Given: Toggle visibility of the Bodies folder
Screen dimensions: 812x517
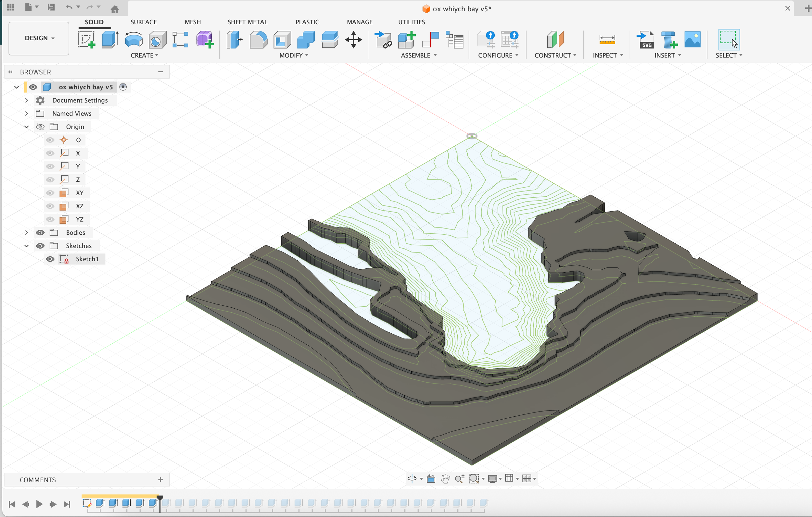Looking at the screenshot, I should 40,233.
